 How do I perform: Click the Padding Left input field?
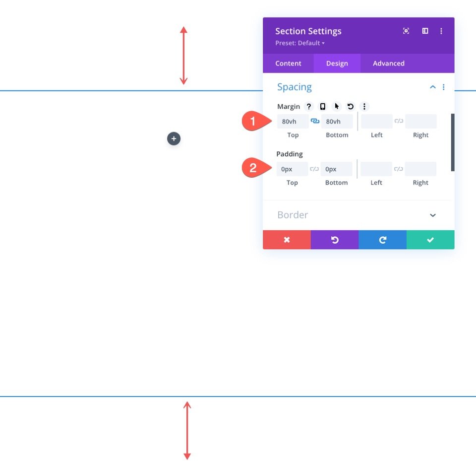pyautogui.click(x=376, y=169)
